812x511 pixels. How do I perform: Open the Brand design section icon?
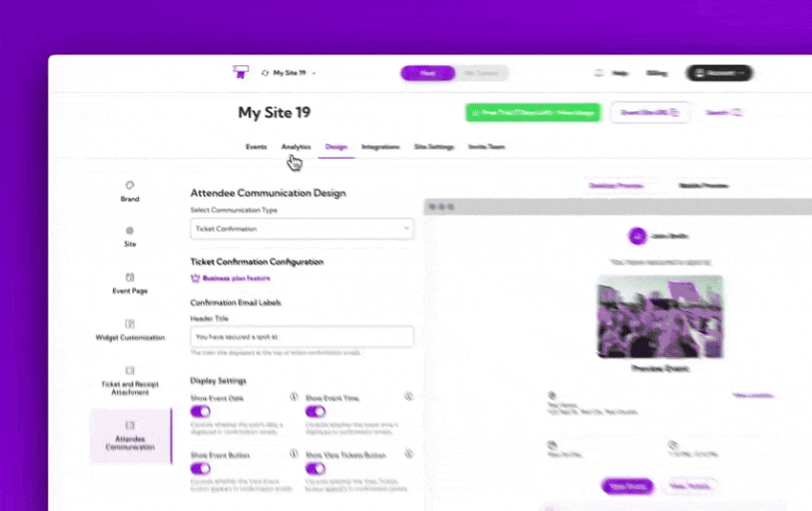click(129, 186)
